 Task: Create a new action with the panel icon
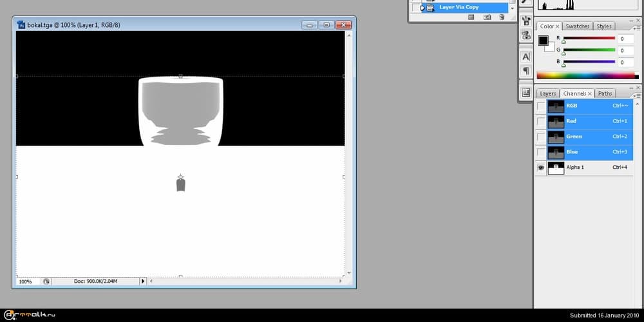click(x=486, y=17)
